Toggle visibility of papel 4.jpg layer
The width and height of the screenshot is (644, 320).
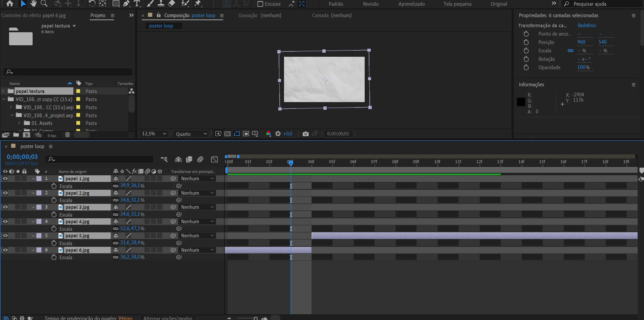tap(5, 222)
